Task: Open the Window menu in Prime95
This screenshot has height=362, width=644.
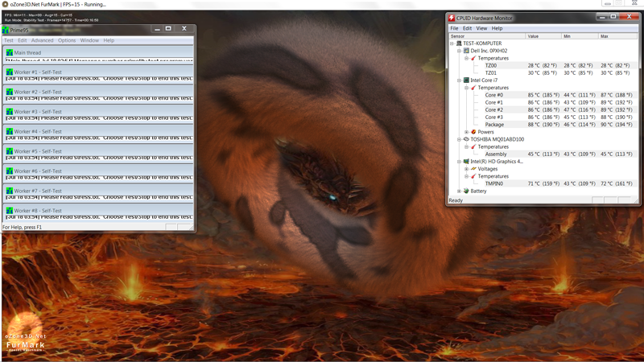Action: [x=89, y=40]
